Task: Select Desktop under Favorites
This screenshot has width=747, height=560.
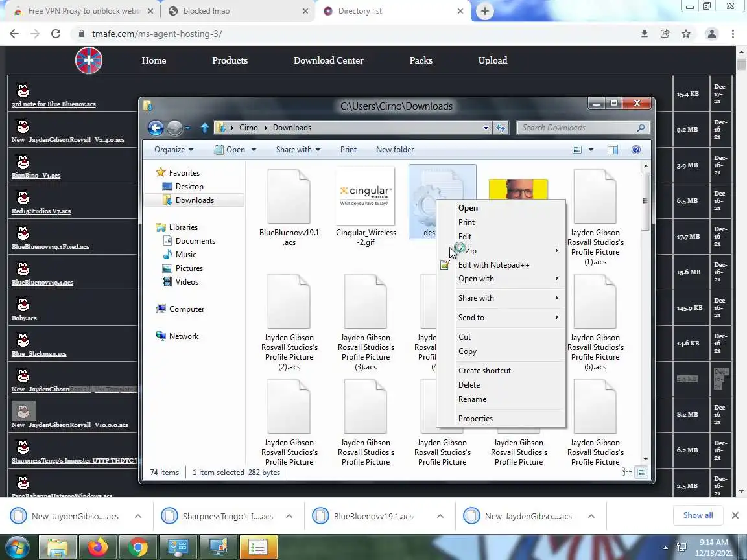Action: click(189, 187)
